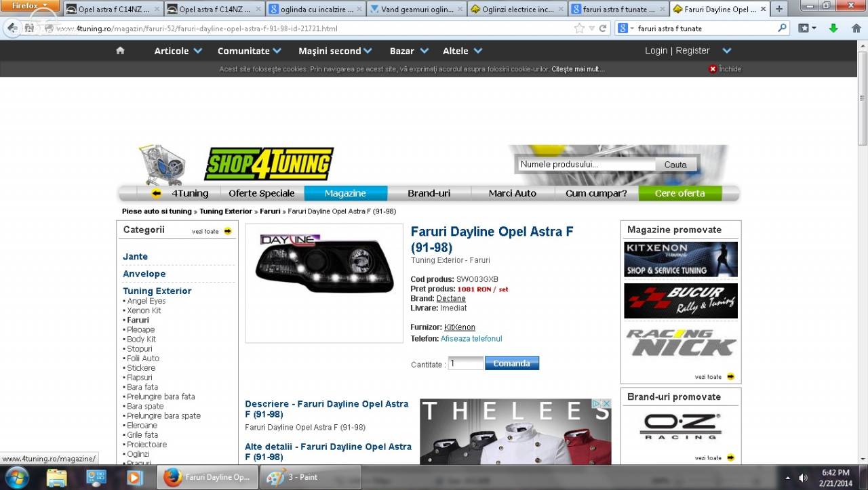Open the Jante category
Image resolution: width=868 pixels, height=490 pixels.
(x=136, y=256)
